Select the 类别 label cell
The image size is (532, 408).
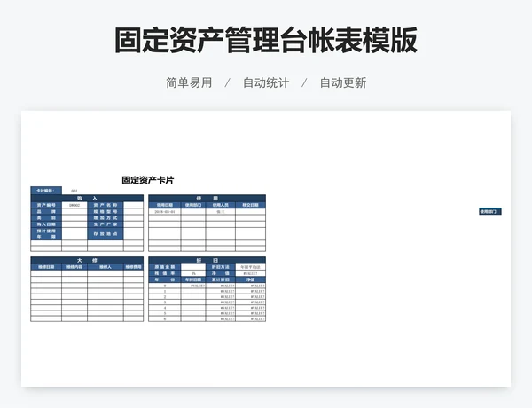[46, 218]
